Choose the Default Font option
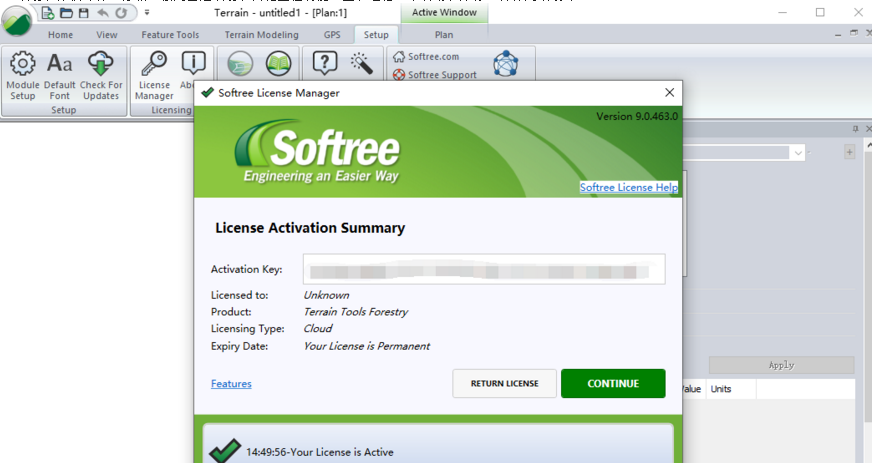This screenshot has height=463, width=872. tap(60, 76)
